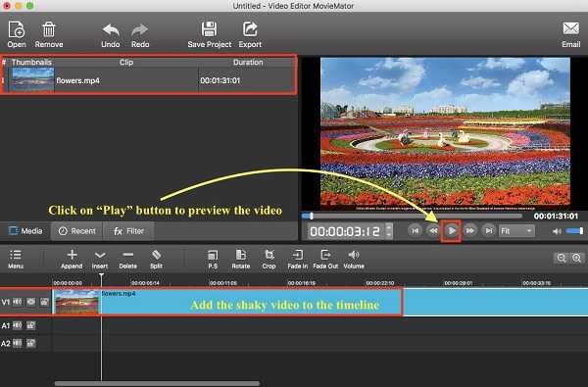The height and width of the screenshot is (387, 588).
Task: Click flowers.mp4 file name in list
Action: (78, 80)
